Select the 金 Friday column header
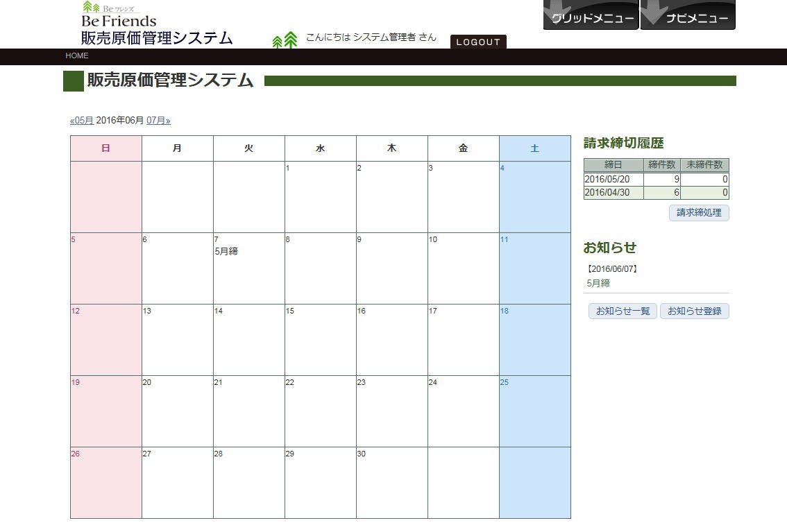The width and height of the screenshot is (787, 532). point(464,148)
